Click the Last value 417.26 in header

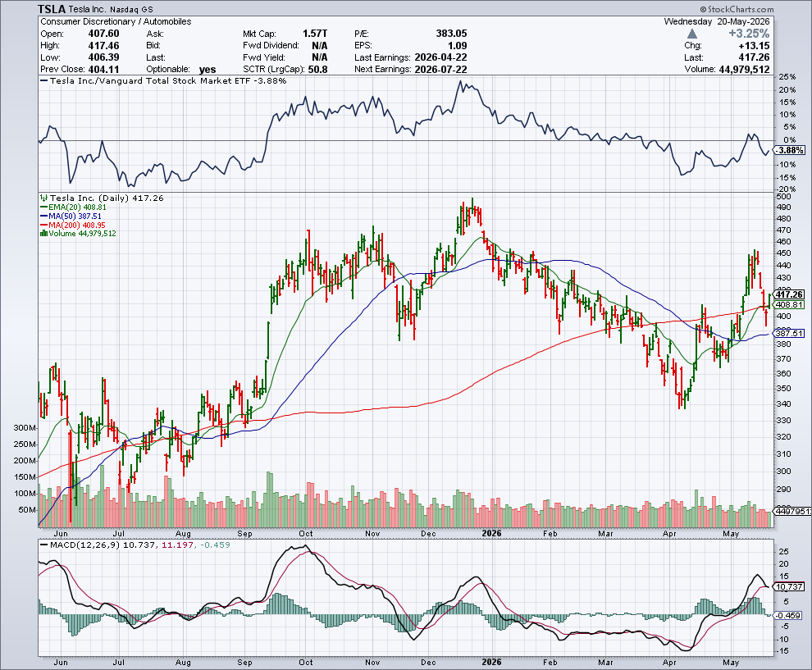pos(754,57)
